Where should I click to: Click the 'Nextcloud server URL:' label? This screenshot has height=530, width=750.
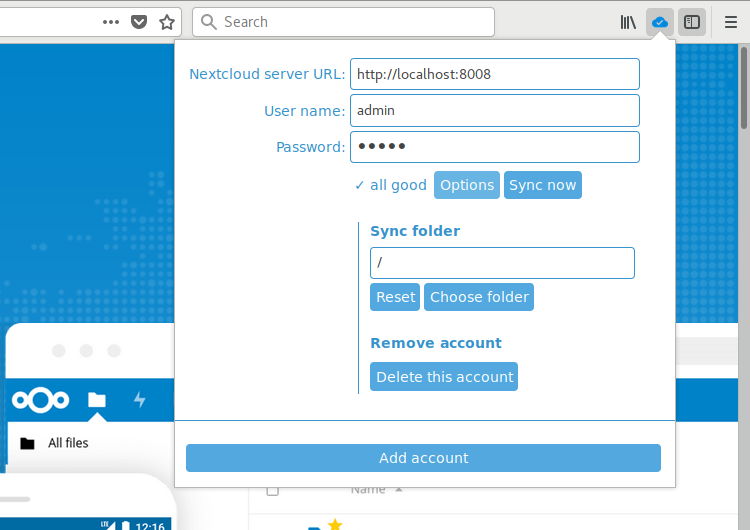(x=267, y=74)
